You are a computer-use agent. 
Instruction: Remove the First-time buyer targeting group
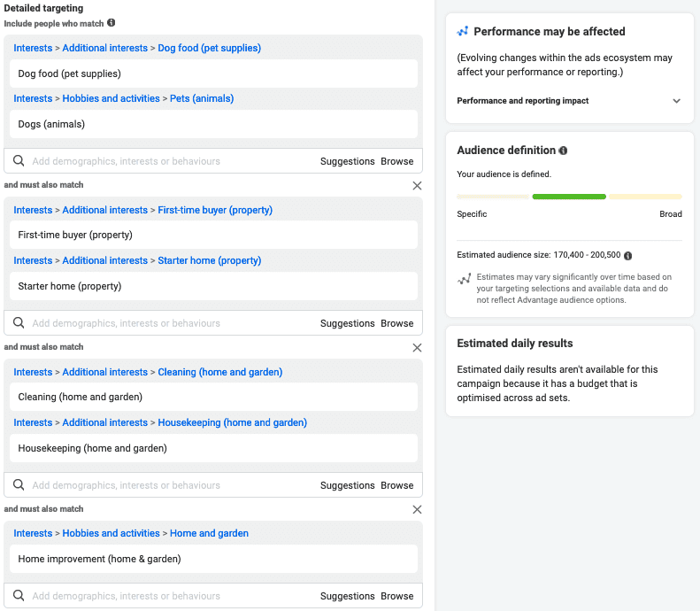click(x=418, y=186)
